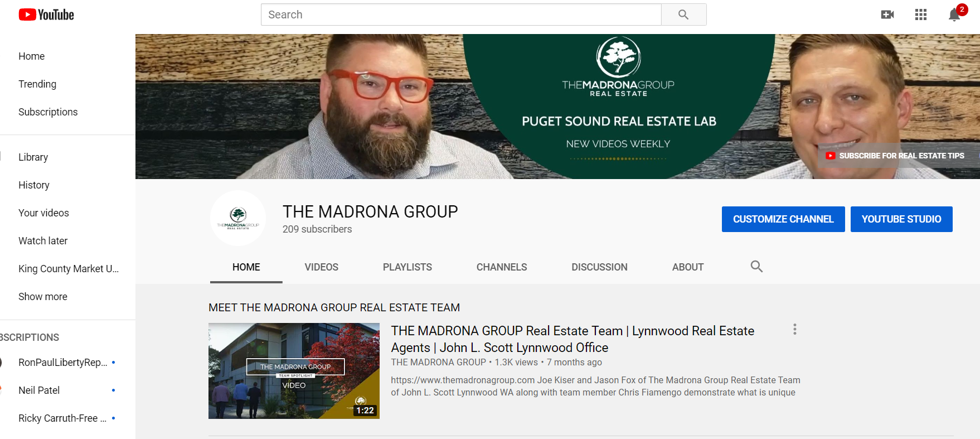Click the channel banner Madrona Group logo
Screen dimensions: 980x439
coord(618,66)
